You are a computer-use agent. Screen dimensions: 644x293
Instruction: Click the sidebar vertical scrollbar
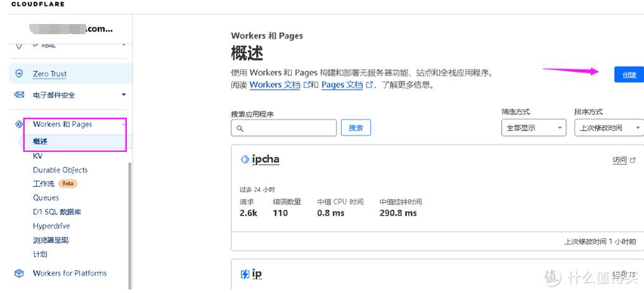pyautogui.click(x=131, y=225)
